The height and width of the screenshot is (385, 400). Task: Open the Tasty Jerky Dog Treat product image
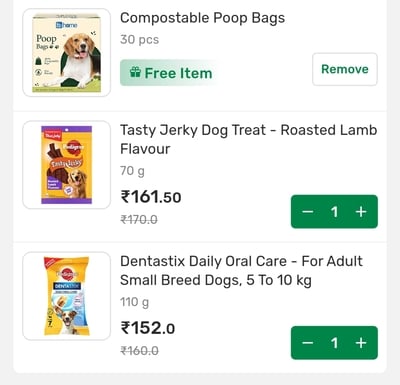click(66, 165)
